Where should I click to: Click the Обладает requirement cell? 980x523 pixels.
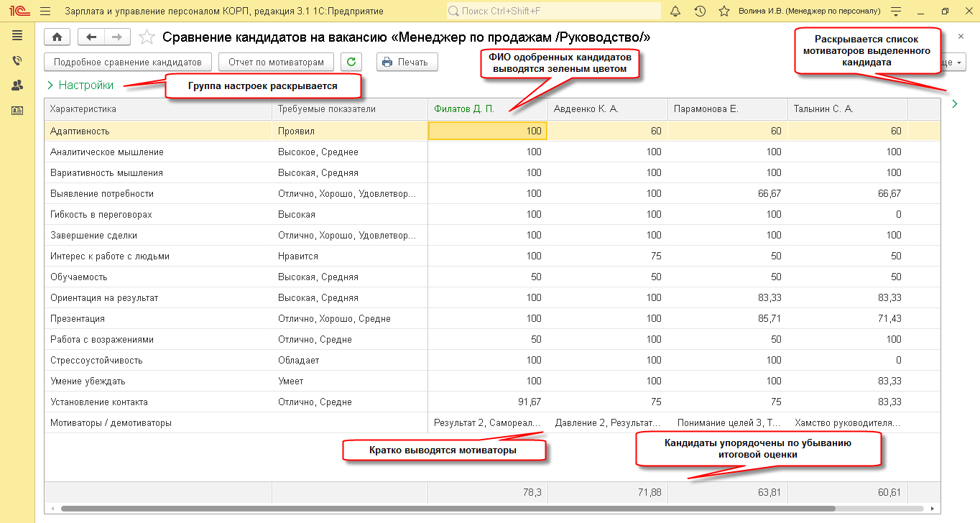pos(350,361)
